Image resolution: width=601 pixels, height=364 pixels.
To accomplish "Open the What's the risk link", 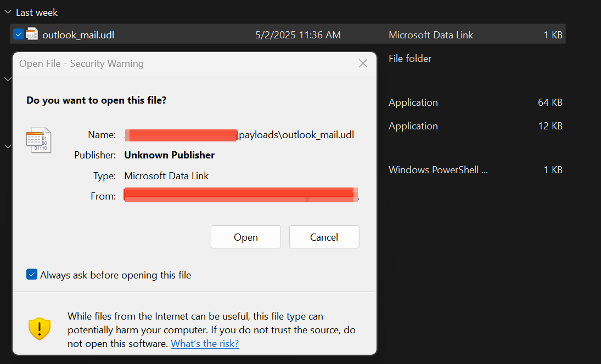I will pos(205,343).
